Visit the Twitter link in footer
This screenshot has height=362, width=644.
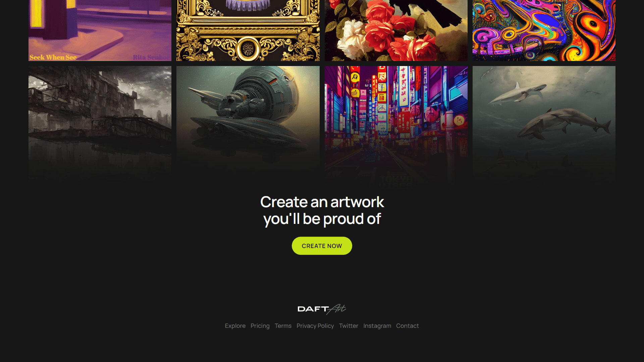pyautogui.click(x=348, y=326)
